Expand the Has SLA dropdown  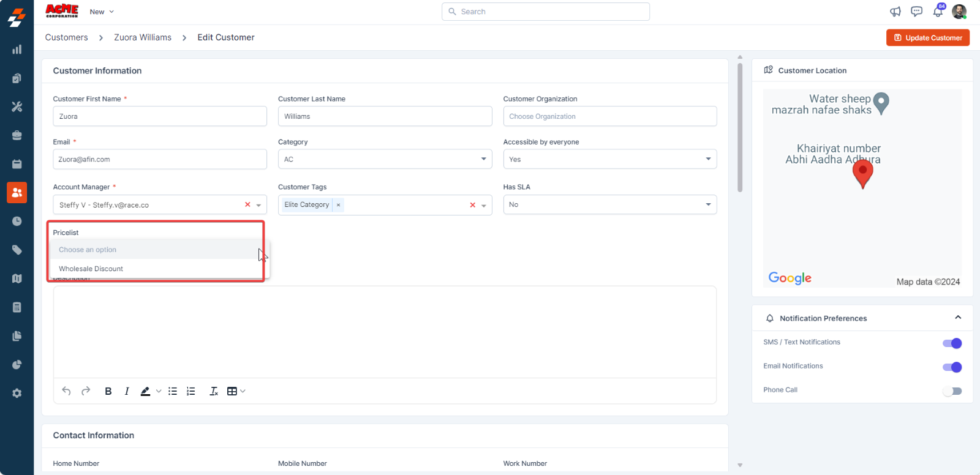point(609,204)
